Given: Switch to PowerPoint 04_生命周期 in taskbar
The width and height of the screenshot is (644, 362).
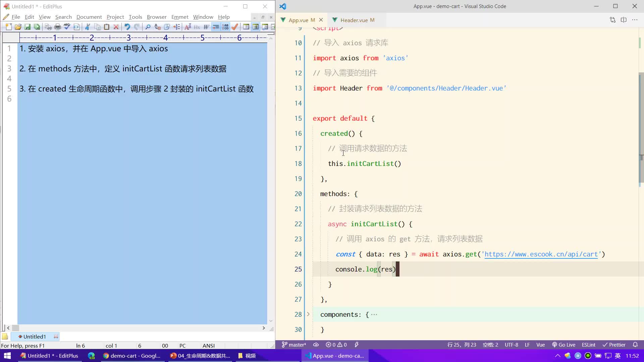Looking at the screenshot, I should (200, 356).
